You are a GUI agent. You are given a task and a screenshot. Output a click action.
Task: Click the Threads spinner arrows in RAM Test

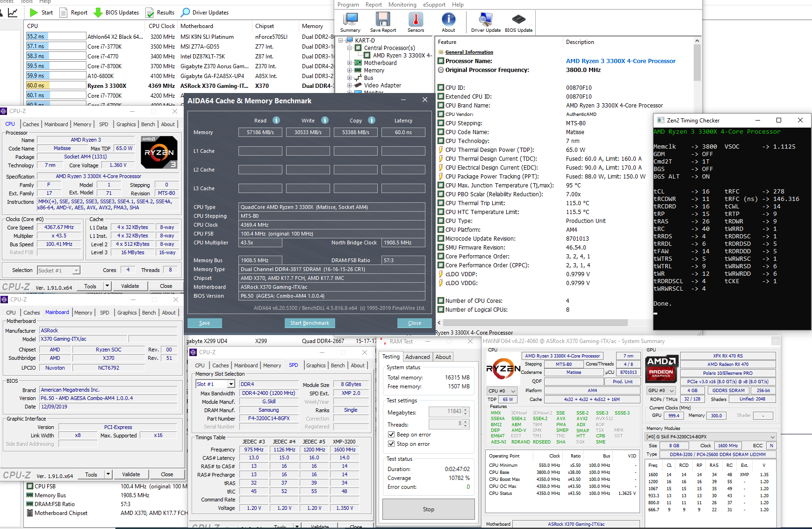(465, 424)
